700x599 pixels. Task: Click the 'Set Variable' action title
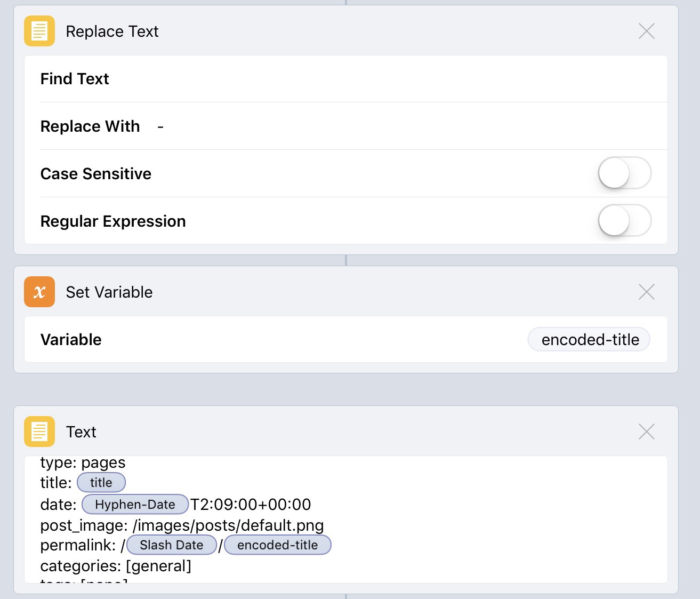click(x=109, y=292)
